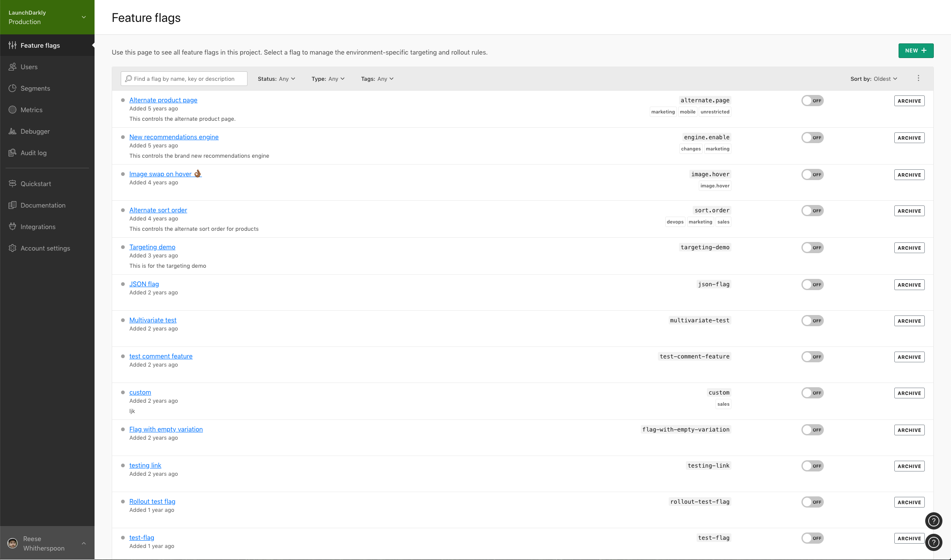951x560 pixels.
Task: Click the status dot beside JSON flag
Action: tap(123, 284)
